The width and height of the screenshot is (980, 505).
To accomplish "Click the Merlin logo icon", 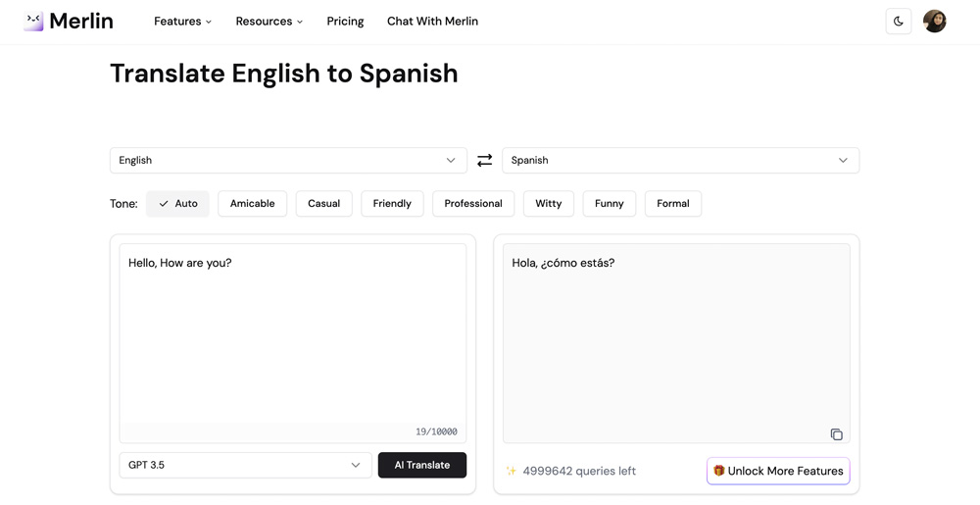I will (33, 21).
